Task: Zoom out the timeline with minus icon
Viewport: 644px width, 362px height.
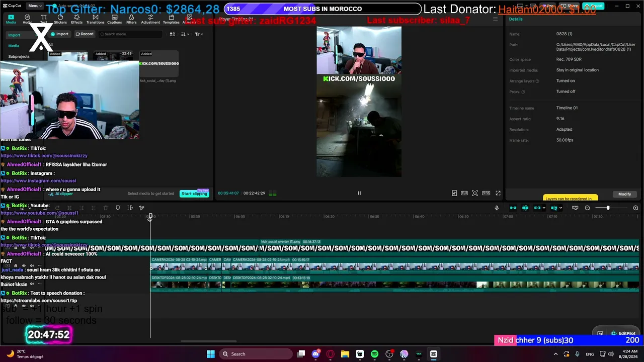Action: [587, 208]
